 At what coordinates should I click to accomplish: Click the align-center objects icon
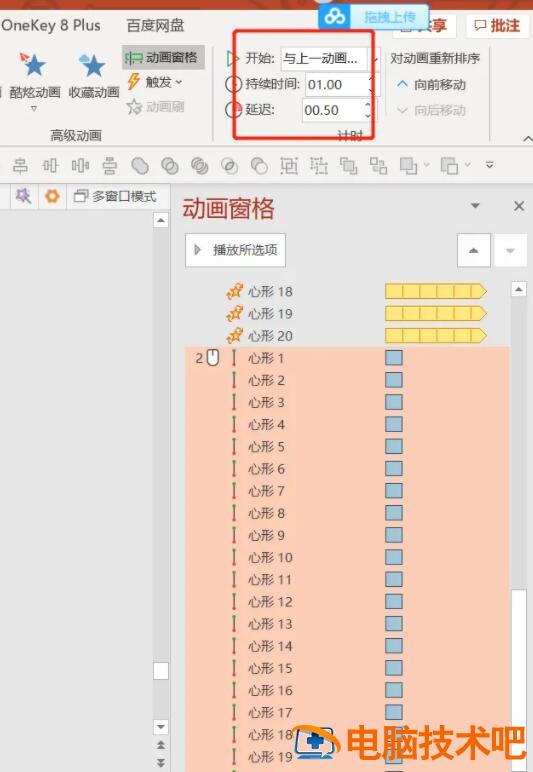pos(20,165)
